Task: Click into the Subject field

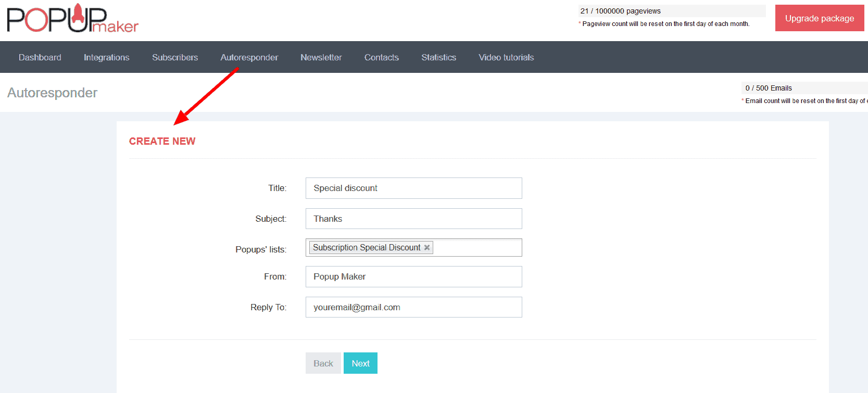Action: click(x=414, y=219)
